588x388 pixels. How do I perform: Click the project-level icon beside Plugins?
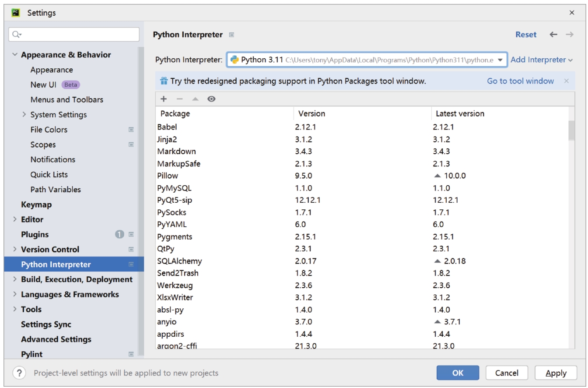coord(131,235)
